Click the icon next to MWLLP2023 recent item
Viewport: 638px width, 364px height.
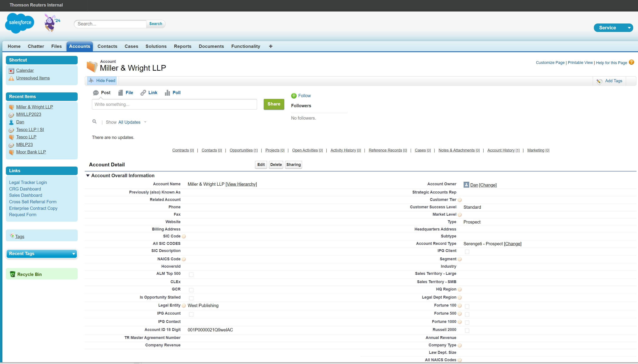tap(11, 115)
